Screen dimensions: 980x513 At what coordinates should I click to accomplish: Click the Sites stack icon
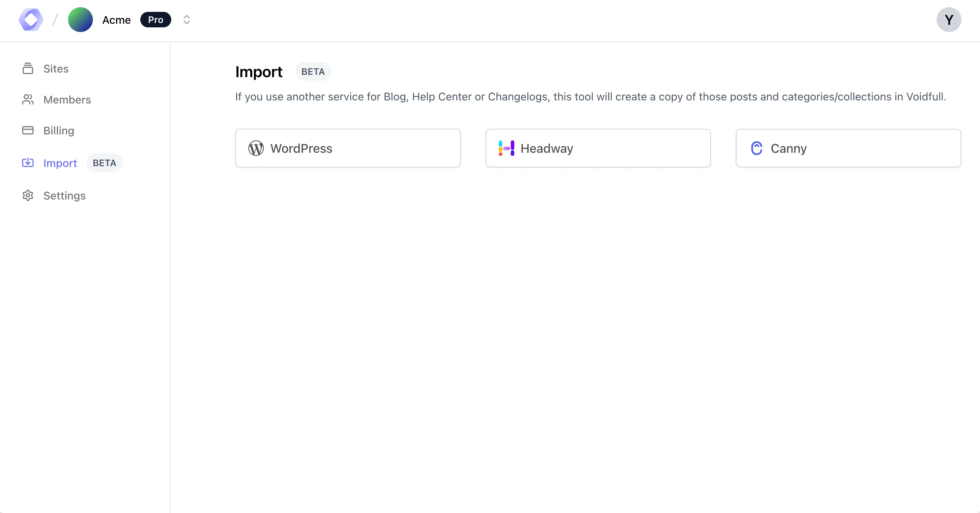point(28,68)
